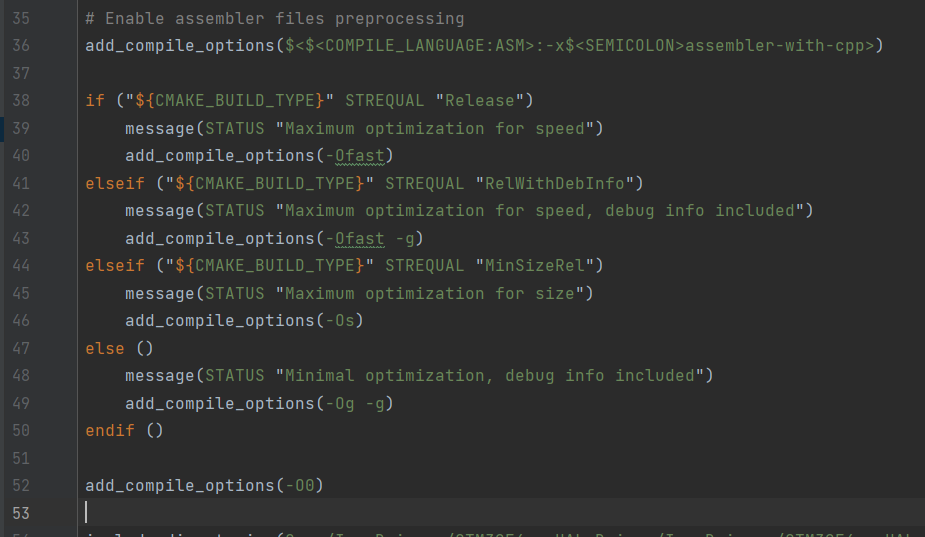Click line number 38 in the gutter
This screenshot has height=537, width=925.
coord(21,101)
